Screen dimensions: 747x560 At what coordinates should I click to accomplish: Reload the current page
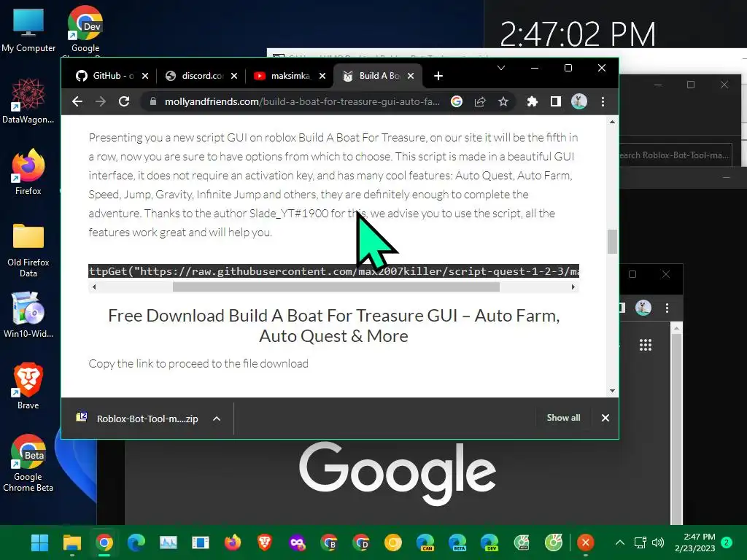click(x=124, y=101)
